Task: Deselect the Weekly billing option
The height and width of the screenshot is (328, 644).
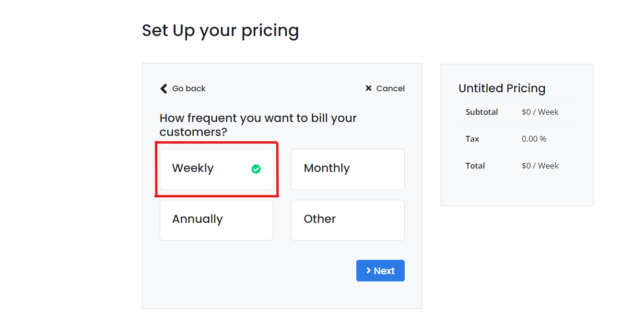Action: tap(216, 169)
